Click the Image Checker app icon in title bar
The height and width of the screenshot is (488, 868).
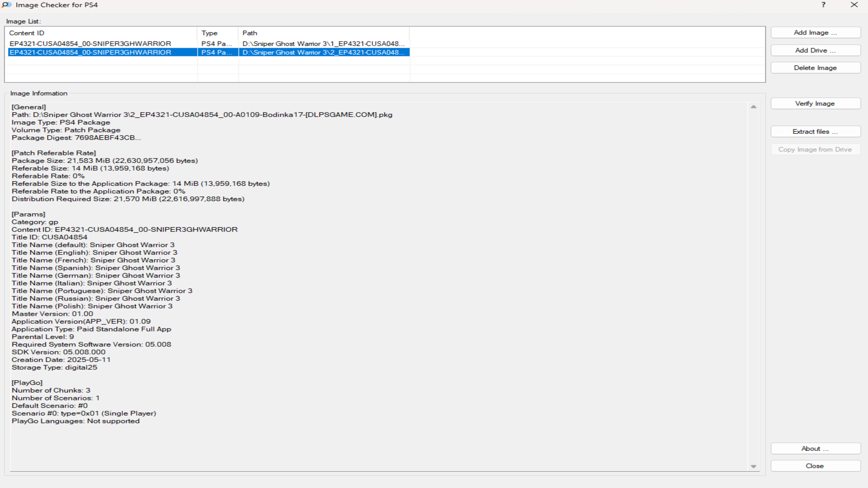click(6, 5)
